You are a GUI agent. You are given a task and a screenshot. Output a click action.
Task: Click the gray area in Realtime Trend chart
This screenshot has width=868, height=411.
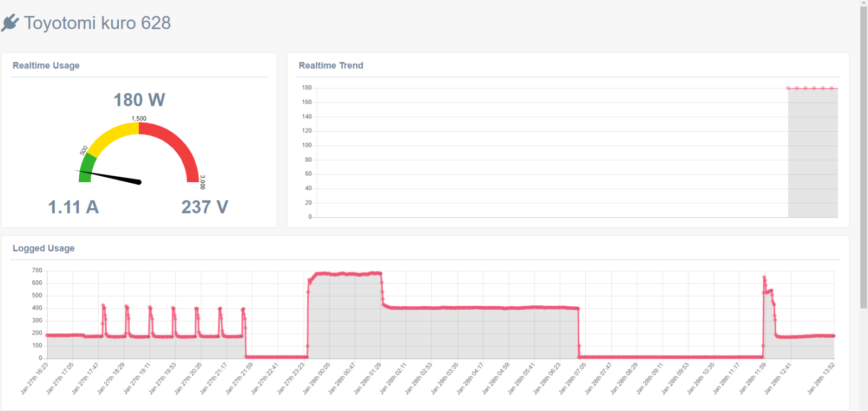pyautogui.click(x=813, y=153)
